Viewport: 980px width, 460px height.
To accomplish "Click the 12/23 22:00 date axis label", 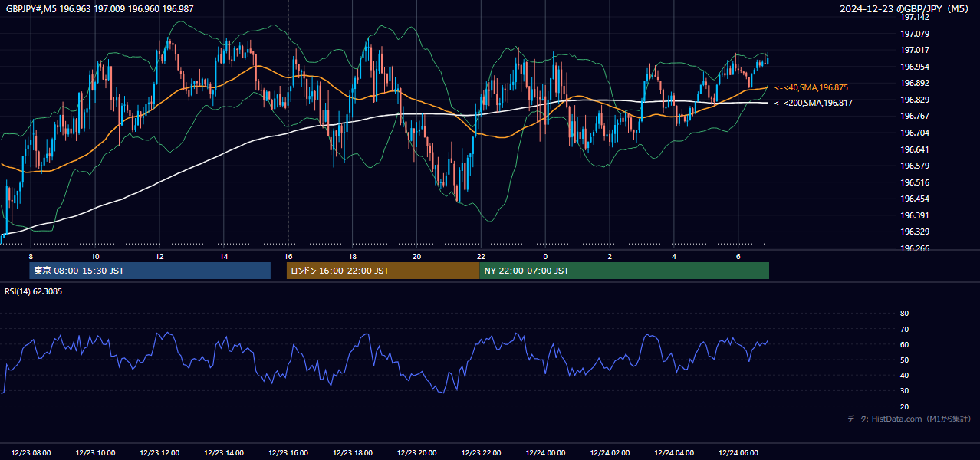I will (x=482, y=452).
